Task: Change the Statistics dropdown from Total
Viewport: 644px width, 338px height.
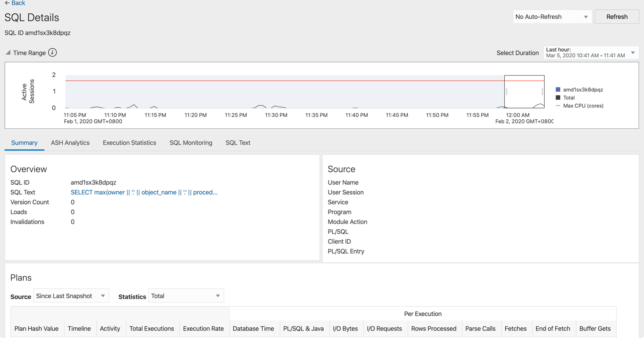Action: (186, 296)
